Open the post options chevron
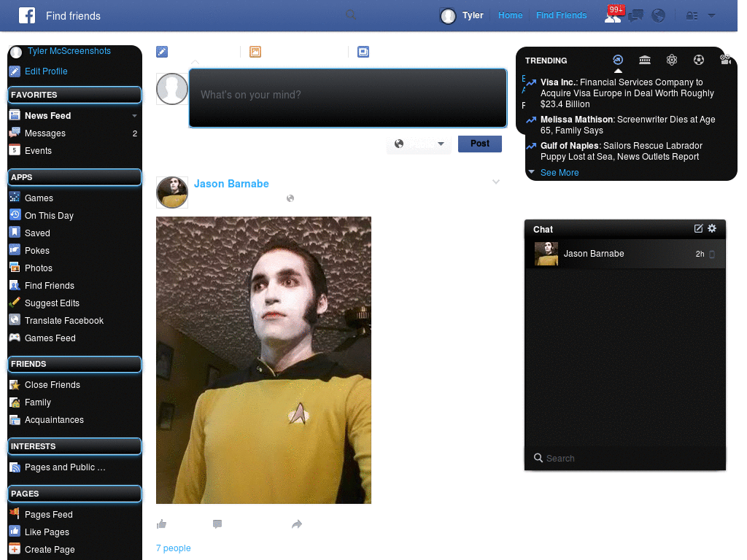 [x=496, y=182]
